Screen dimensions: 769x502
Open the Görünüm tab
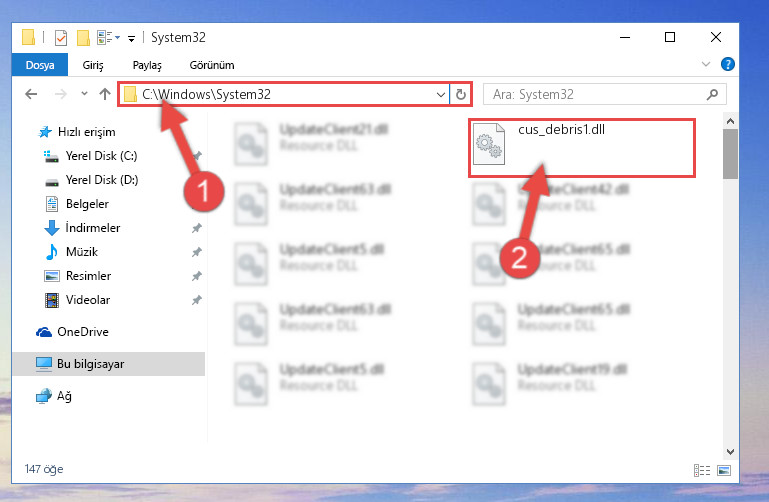[212, 65]
